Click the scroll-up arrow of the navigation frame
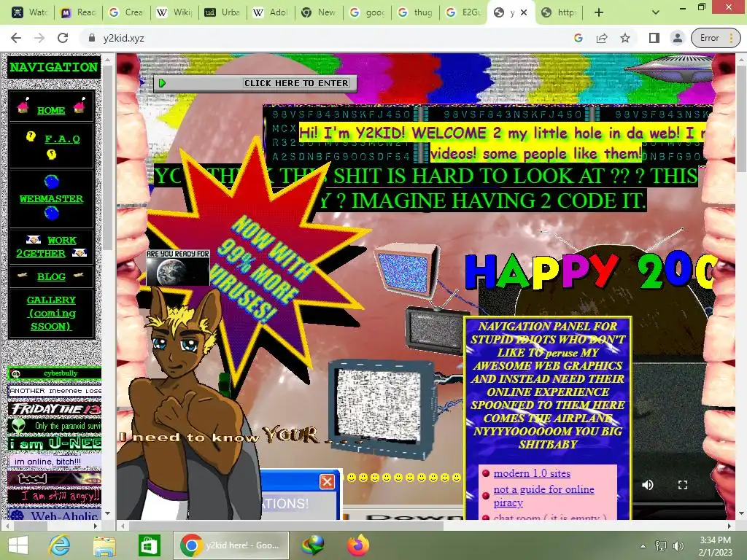 point(107,60)
